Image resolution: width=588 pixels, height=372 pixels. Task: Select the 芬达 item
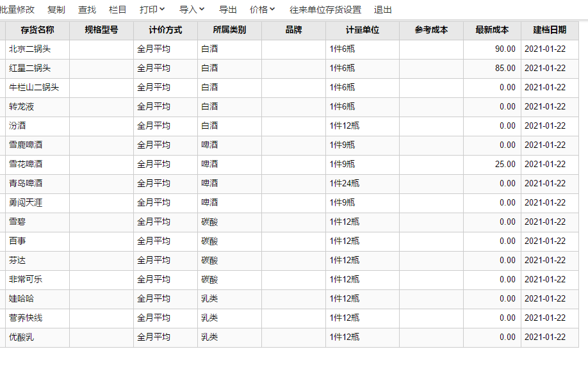click(x=17, y=260)
